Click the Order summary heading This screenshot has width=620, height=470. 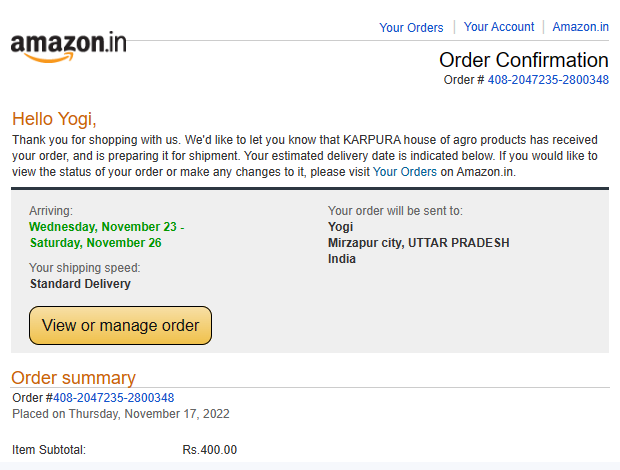(73, 378)
